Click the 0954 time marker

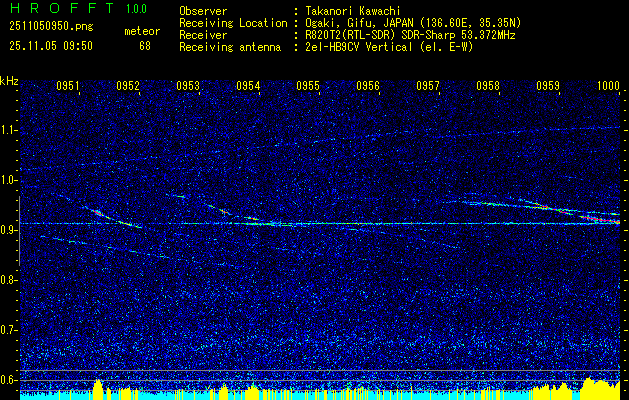(x=248, y=86)
